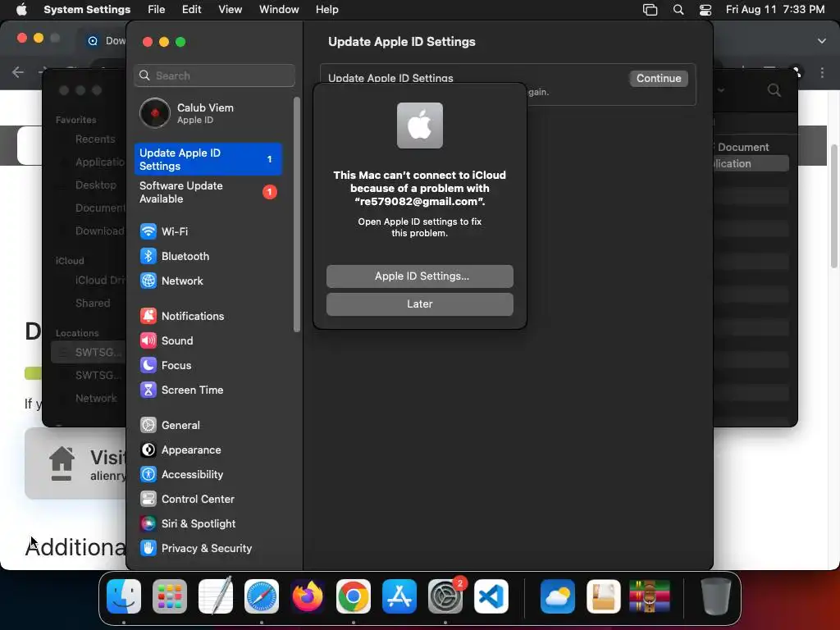Open The Unarchiver box icon in Dock

point(604,596)
